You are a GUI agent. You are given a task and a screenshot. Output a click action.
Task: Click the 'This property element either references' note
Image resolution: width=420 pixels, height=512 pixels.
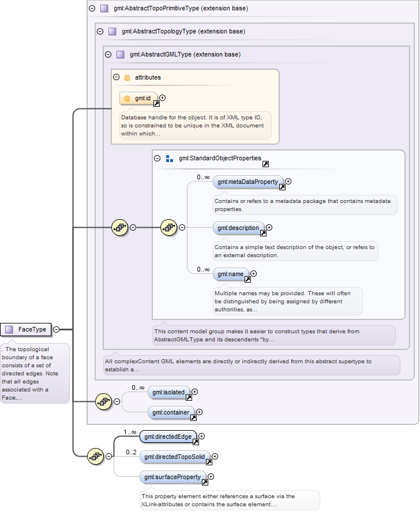click(x=230, y=500)
